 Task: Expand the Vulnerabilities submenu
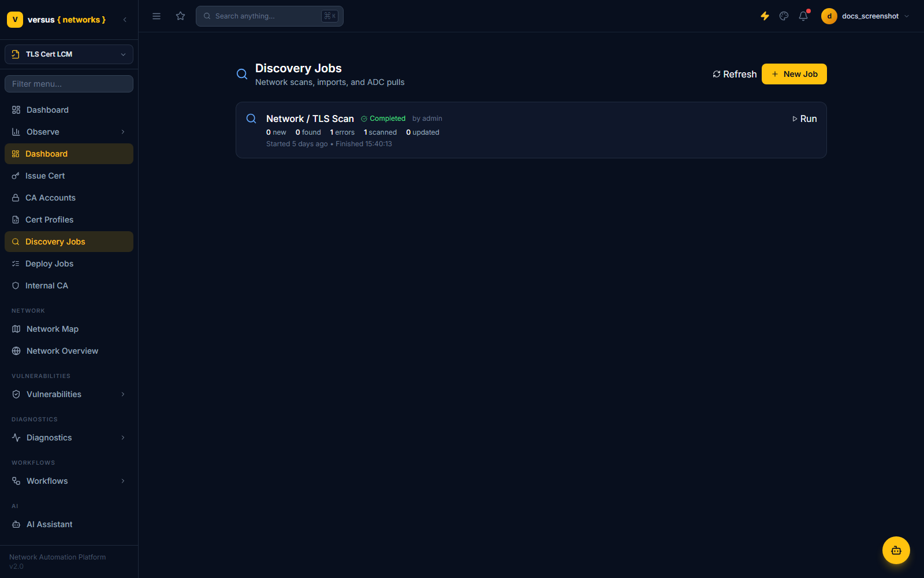(69, 394)
